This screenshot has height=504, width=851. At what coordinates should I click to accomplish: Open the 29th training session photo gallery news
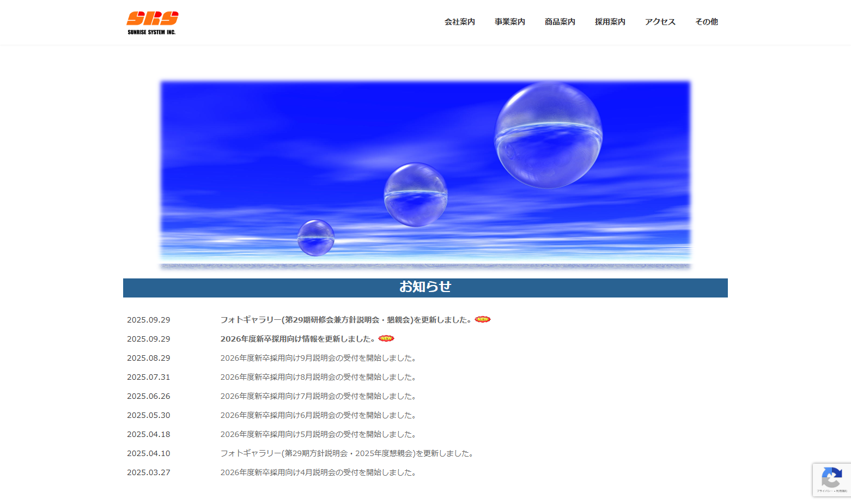345,320
